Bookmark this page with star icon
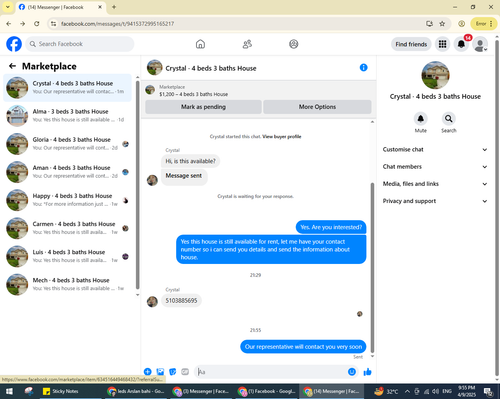Viewport: 500px width, 399px height. click(x=442, y=24)
